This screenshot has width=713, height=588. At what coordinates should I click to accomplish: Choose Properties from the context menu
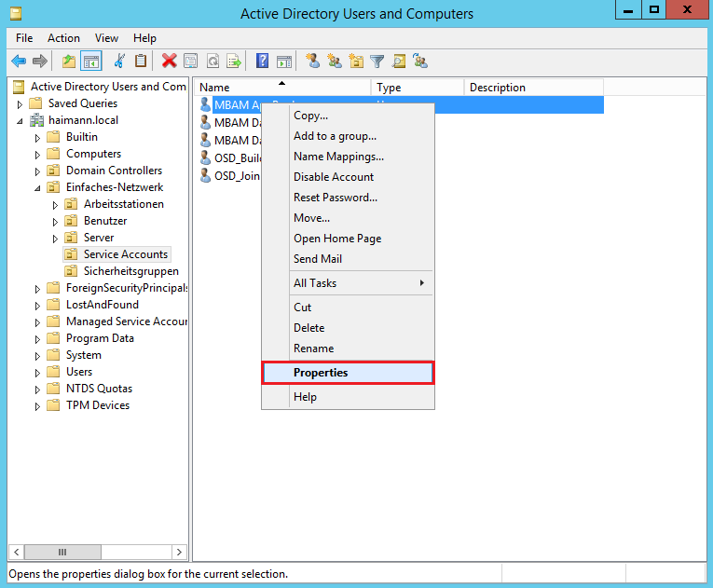tap(348, 373)
